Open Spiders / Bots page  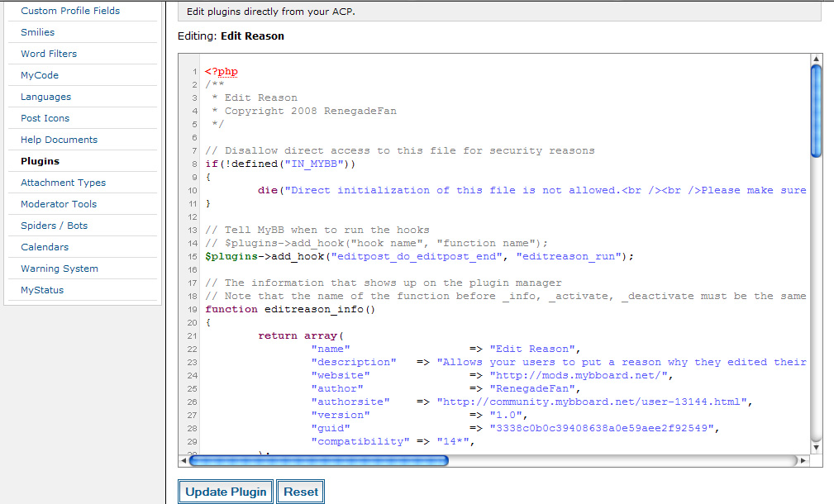pyautogui.click(x=55, y=226)
